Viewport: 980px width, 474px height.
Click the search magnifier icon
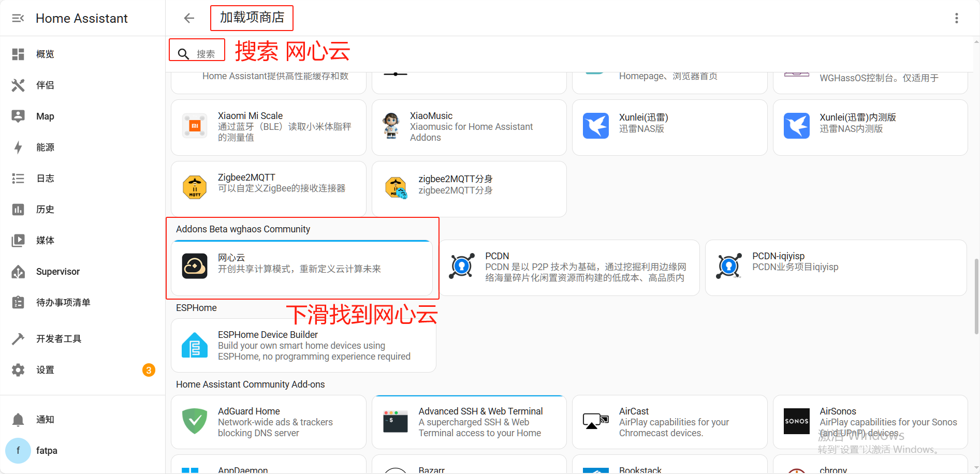[183, 54]
